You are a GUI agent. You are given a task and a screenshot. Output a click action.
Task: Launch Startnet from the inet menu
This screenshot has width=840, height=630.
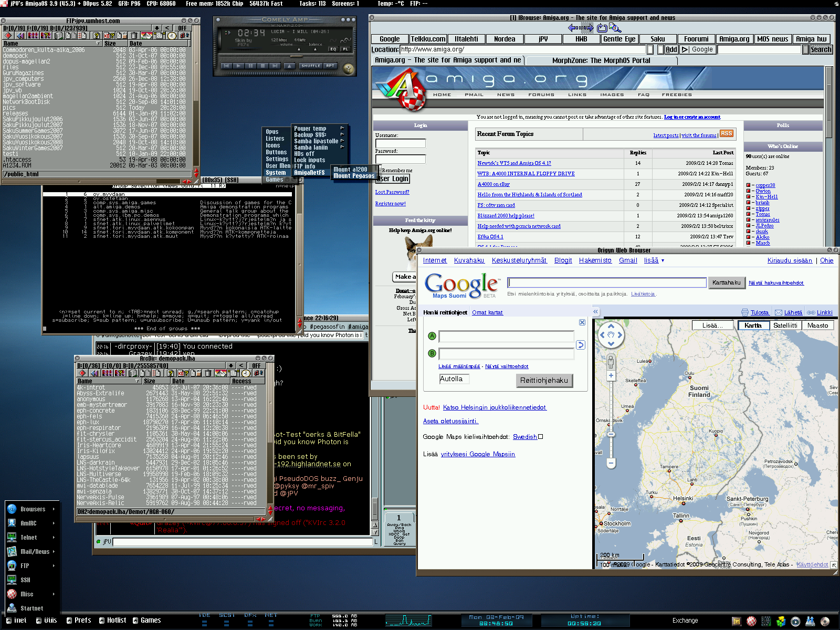(31, 608)
